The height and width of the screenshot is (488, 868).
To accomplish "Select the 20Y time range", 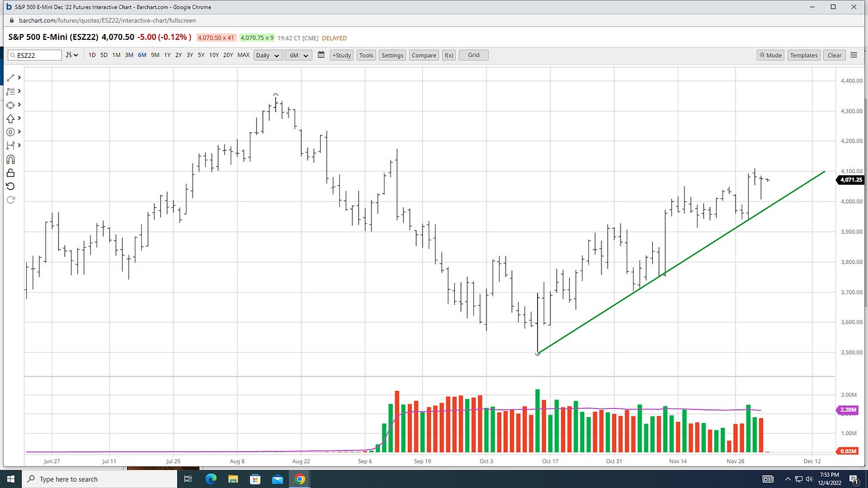I will [228, 55].
